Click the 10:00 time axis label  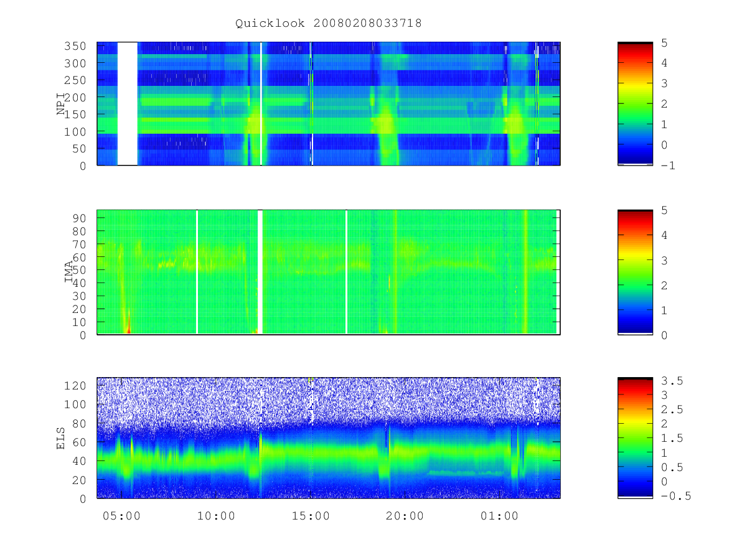point(217,516)
